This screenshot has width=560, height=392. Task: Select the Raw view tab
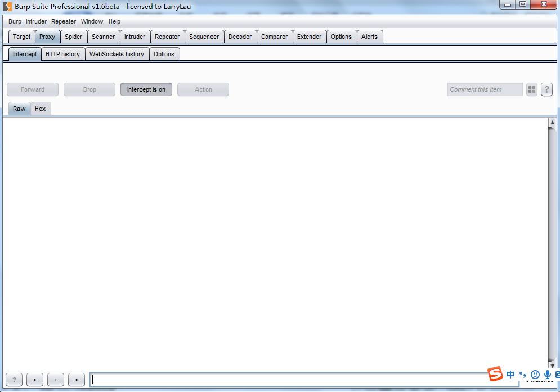coord(19,109)
